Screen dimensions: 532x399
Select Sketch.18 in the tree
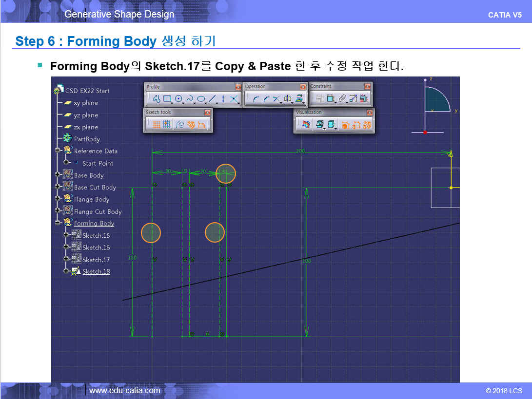pyautogui.click(x=96, y=271)
